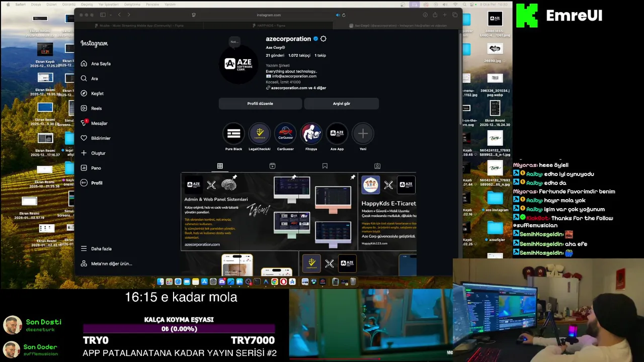Expand Daha fazla menu in sidebar

[x=96, y=249]
